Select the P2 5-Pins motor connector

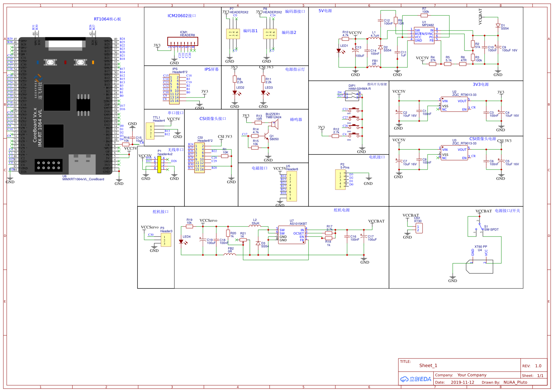tap(340, 180)
